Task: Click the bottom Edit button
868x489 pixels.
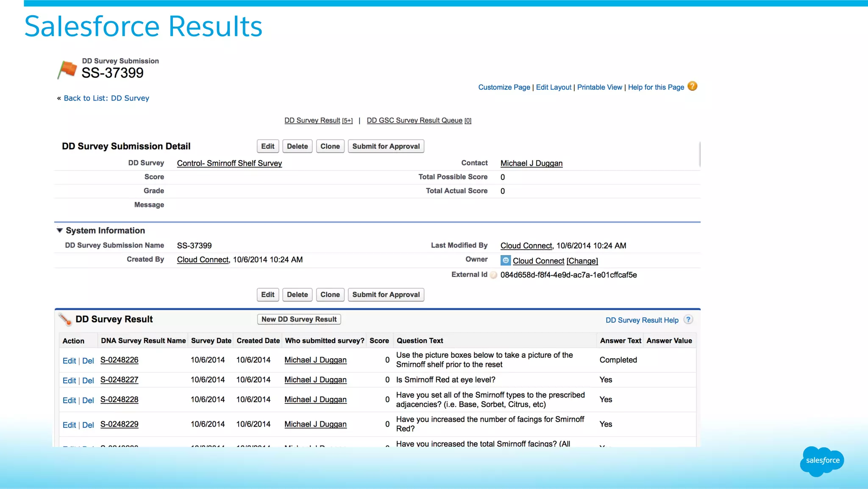Action: pyautogui.click(x=268, y=295)
